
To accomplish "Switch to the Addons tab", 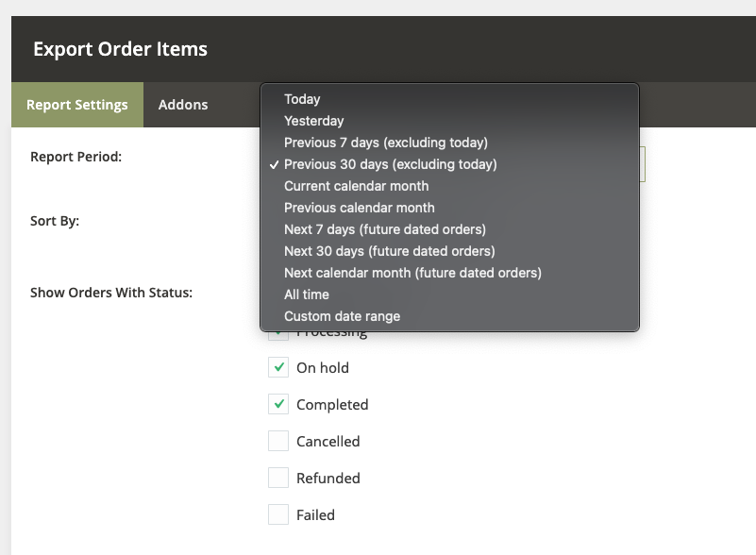I will pyautogui.click(x=183, y=105).
